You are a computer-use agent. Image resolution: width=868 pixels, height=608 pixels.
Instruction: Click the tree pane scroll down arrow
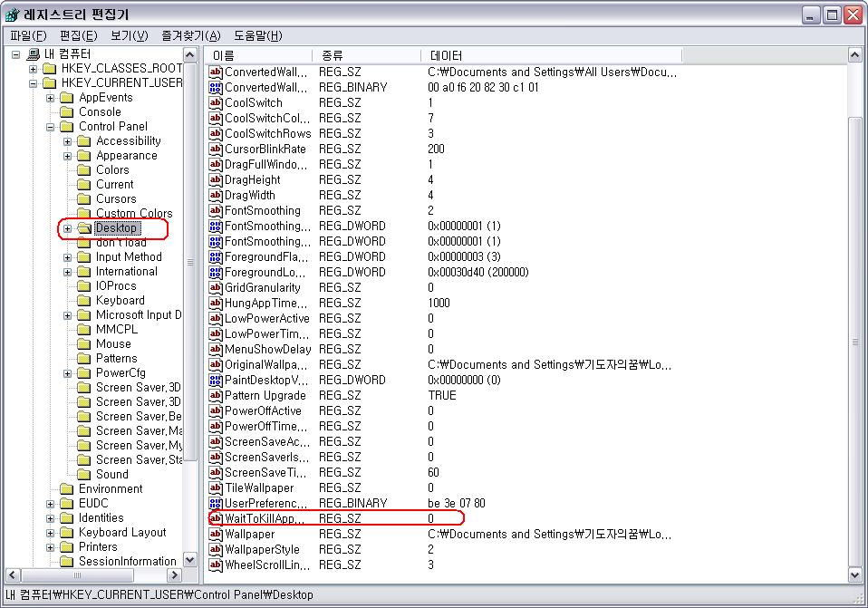pyautogui.click(x=190, y=560)
